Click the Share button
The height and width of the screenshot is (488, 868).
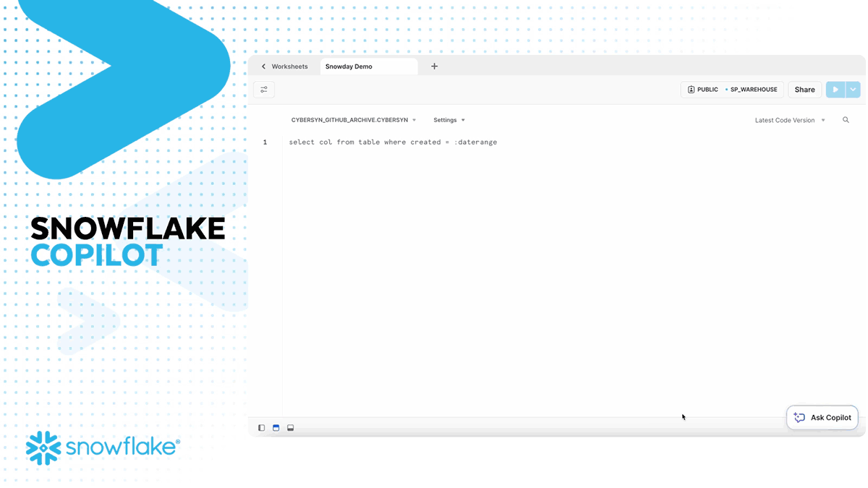(804, 89)
